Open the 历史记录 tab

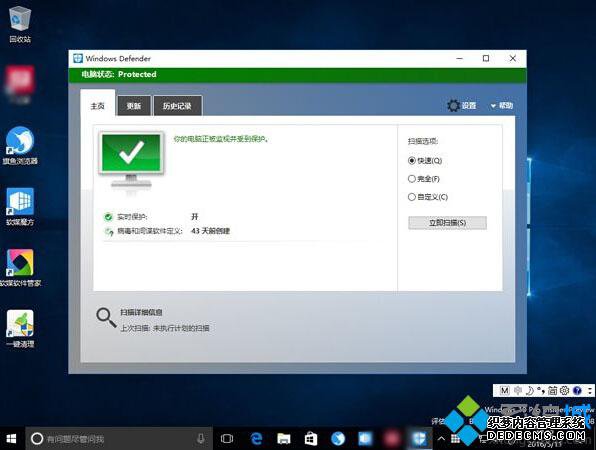[x=177, y=106]
